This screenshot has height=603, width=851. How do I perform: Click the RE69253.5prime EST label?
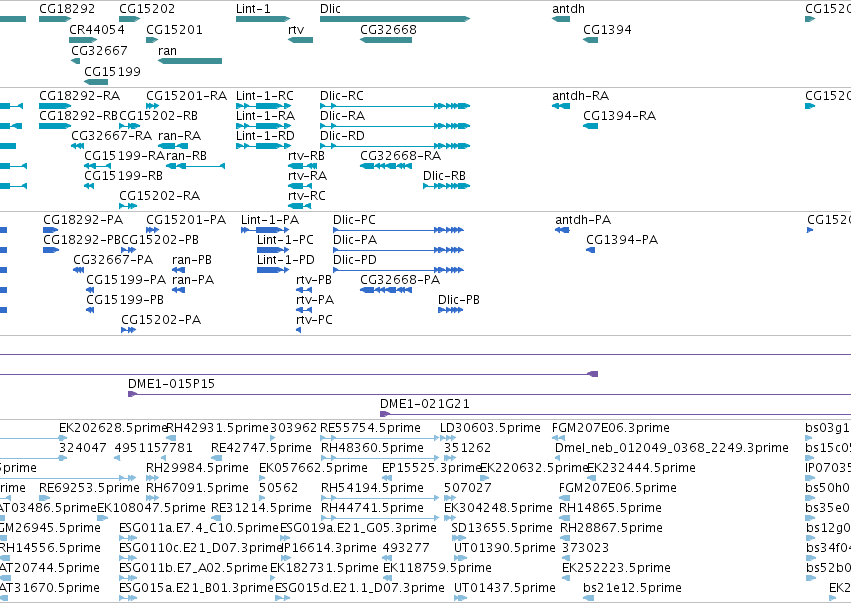point(89,488)
